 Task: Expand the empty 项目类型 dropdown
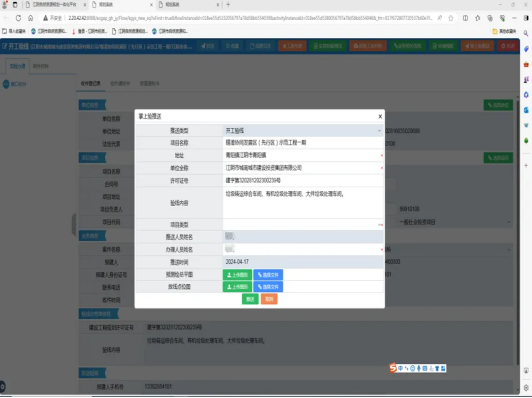[x=303, y=224]
